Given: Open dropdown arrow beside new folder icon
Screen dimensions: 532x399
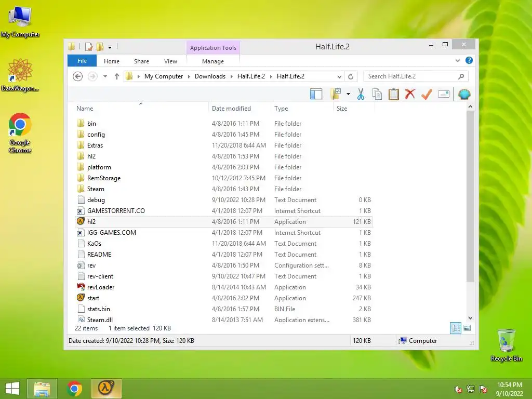Looking at the screenshot, I should 348,94.
